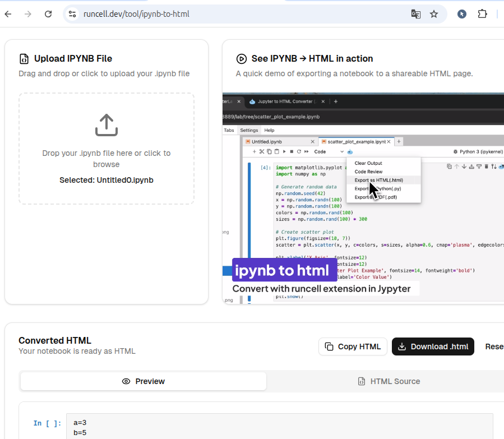Click the upload arrow icon in drop zone
This screenshot has width=504, height=439.
(x=107, y=125)
